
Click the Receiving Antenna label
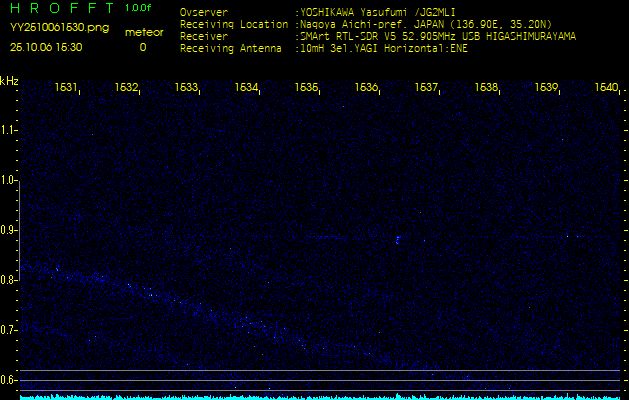pyautogui.click(x=231, y=49)
